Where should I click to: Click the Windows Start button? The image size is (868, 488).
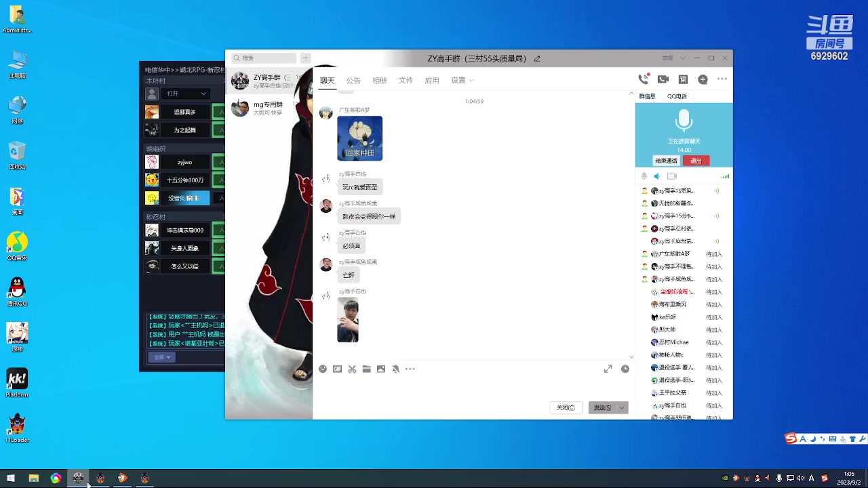pos(11,479)
